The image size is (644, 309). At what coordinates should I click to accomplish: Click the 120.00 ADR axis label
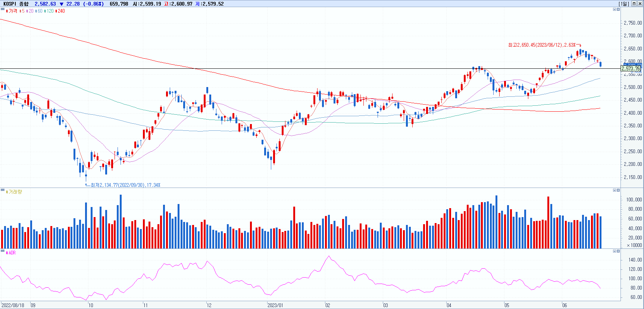(635, 269)
